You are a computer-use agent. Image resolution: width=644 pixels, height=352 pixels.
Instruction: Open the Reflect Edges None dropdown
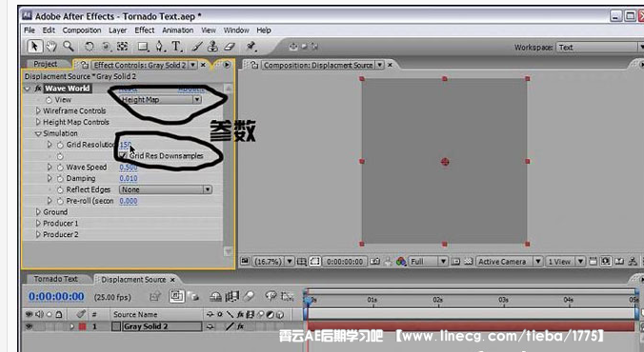pos(166,189)
